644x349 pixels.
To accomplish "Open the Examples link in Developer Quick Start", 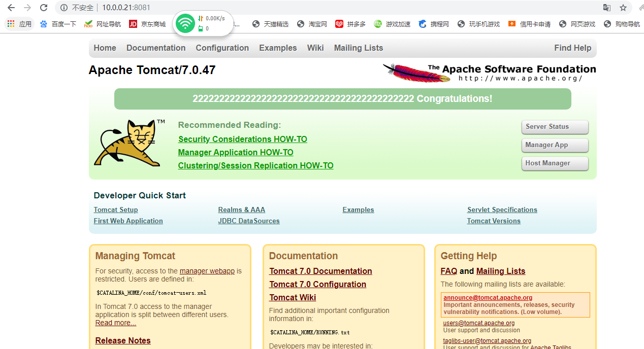I will point(359,210).
